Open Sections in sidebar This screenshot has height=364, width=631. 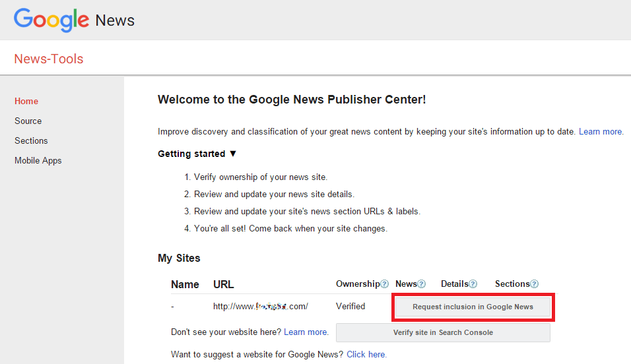point(31,140)
